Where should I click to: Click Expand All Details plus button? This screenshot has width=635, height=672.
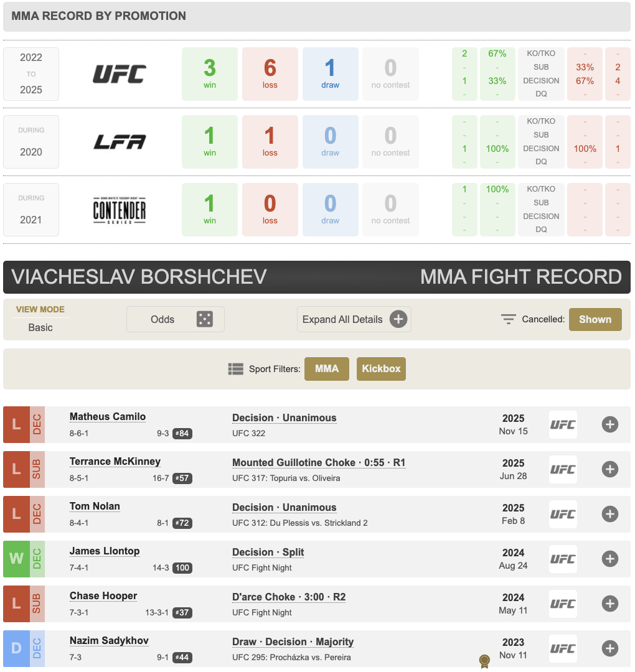398,319
